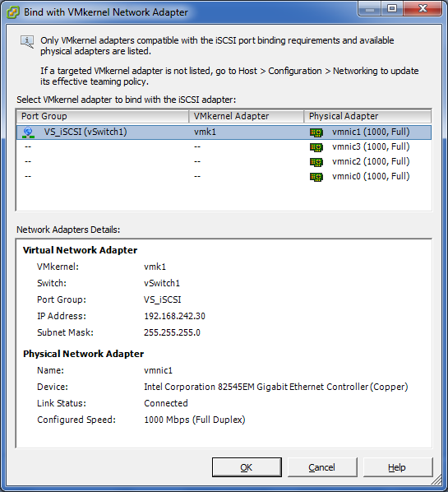Cancel the VMkernel binding dialog
Screen dimensions: 448x492
(x=322, y=467)
